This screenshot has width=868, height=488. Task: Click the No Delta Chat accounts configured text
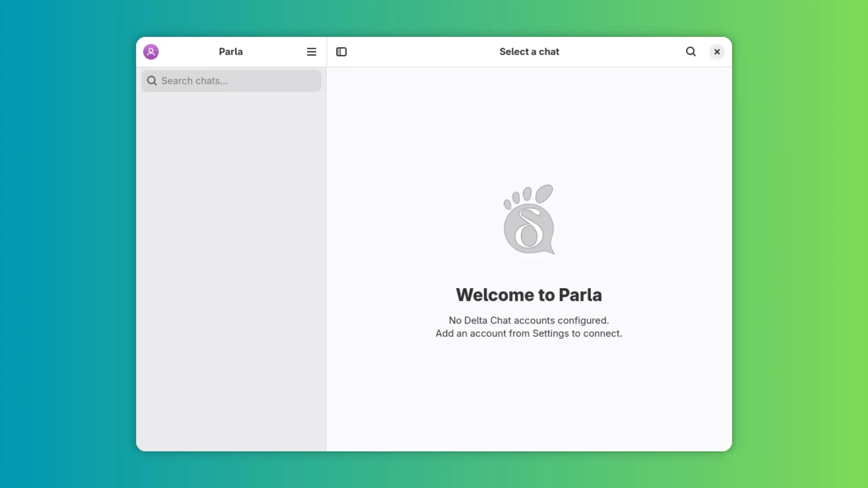529,320
